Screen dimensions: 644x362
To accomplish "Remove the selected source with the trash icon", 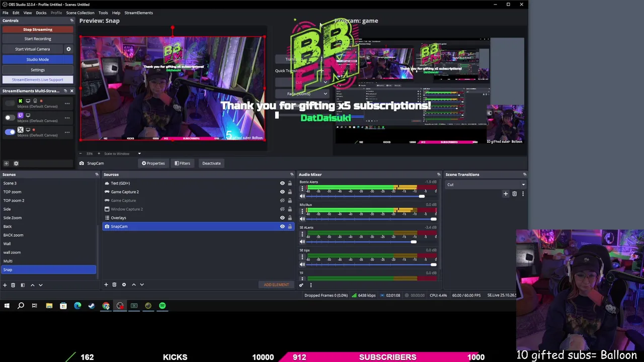I will (114, 285).
